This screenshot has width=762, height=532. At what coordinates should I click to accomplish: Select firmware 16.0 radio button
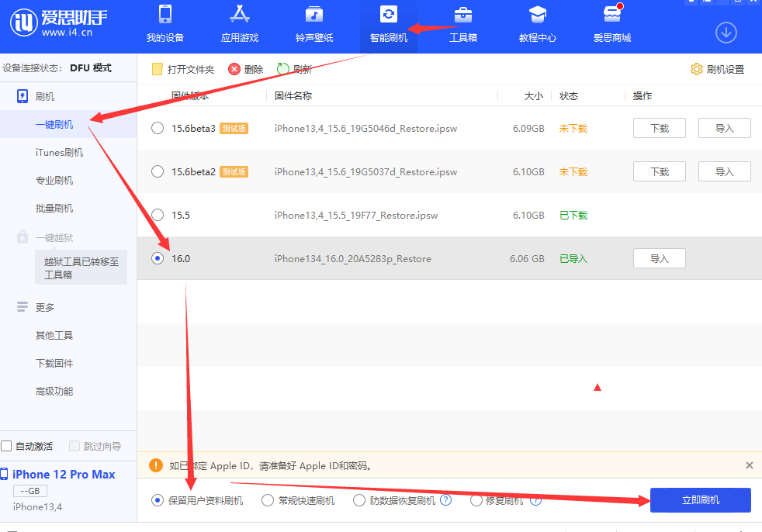(x=158, y=258)
